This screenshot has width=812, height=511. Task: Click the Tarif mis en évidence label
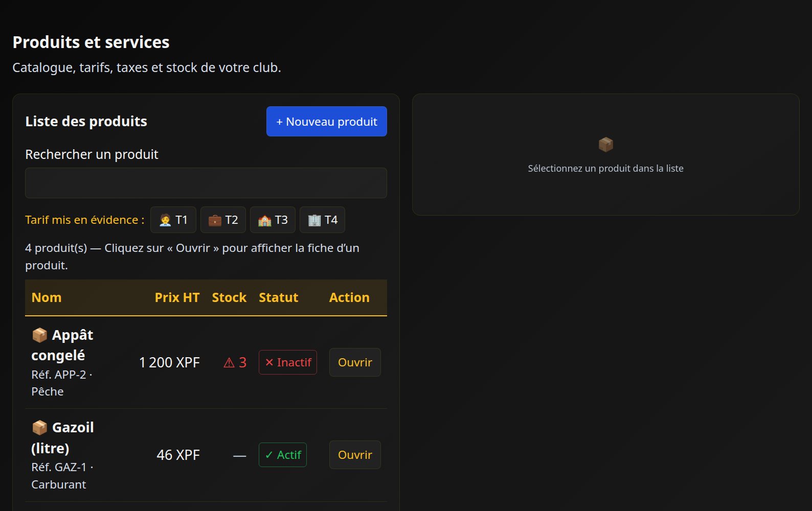85,220
